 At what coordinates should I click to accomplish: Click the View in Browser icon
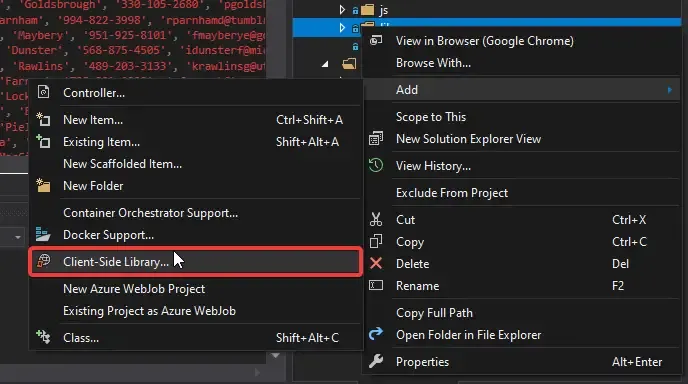(x=376, y=40)
